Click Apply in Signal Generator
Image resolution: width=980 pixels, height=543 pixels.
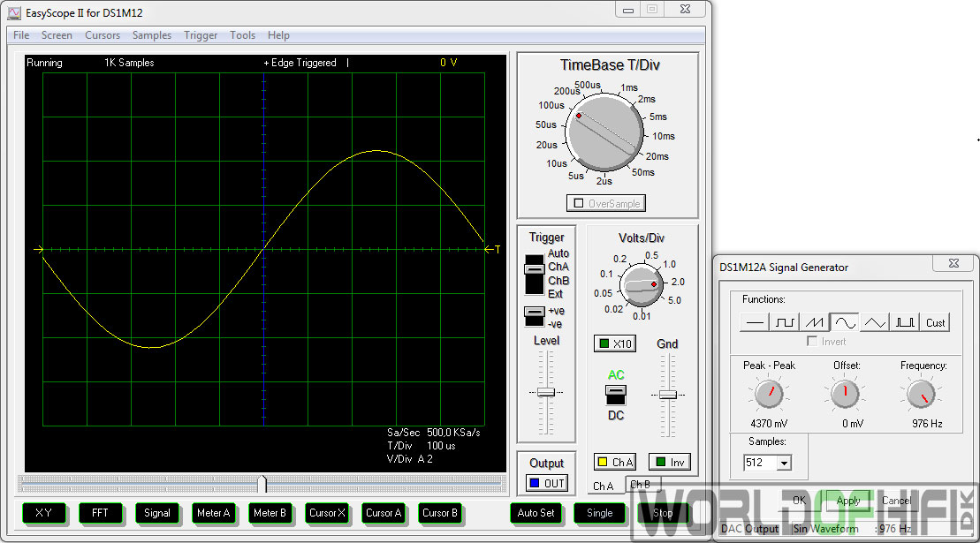848,501
